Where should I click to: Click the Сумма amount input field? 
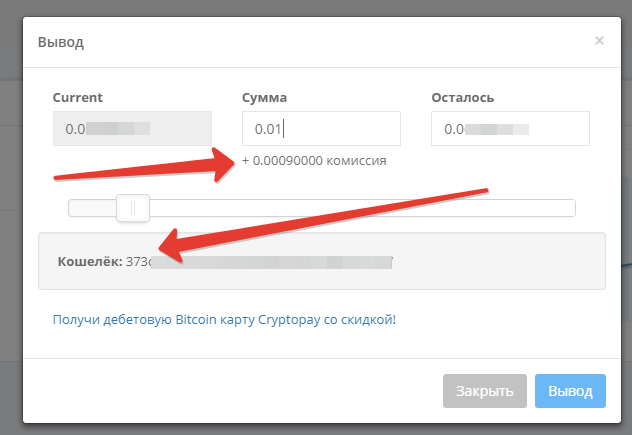321,128
